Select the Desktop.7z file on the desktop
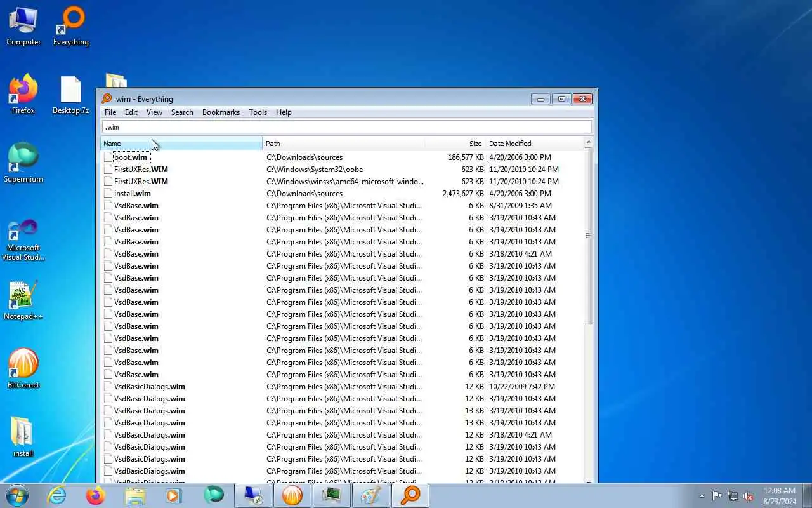The image size is (812, 508). tap(70, 95)
